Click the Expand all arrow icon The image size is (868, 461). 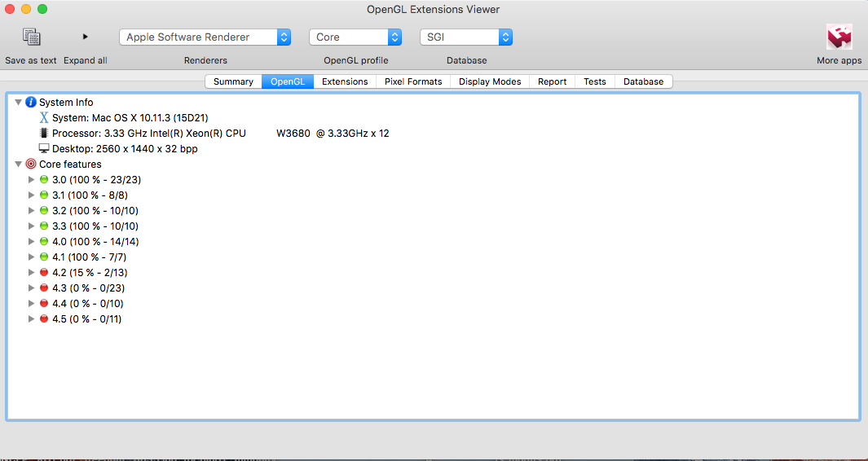[x=86, y=37]
